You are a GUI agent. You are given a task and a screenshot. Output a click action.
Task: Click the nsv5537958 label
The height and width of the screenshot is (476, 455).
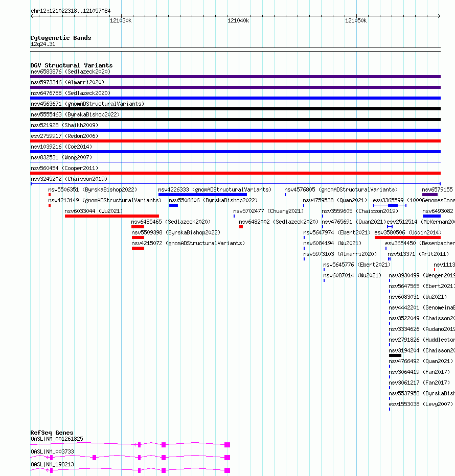[x=422, y=393]
